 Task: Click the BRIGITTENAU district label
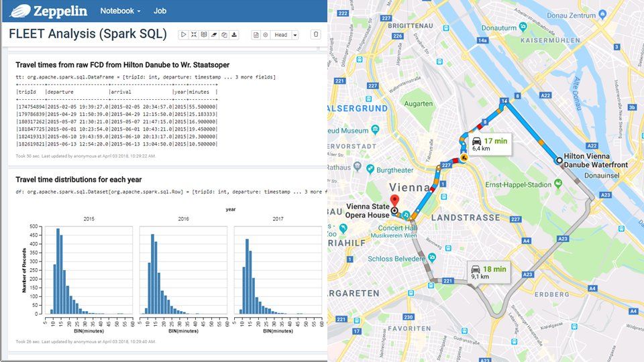(x=411, y=25)
